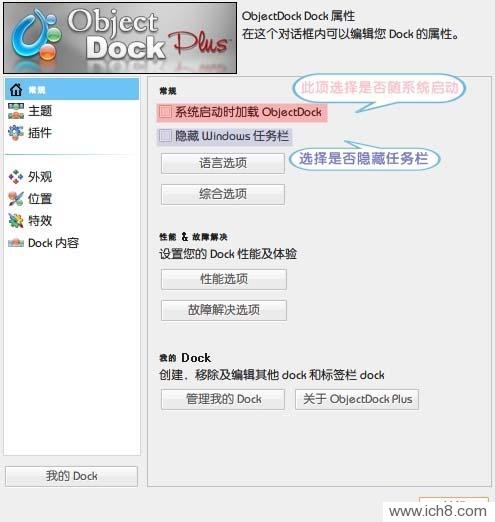Open 关于 ObjectDock Plus
The image size is (495, 522).
pyautogui.click(x=357, y=399)
